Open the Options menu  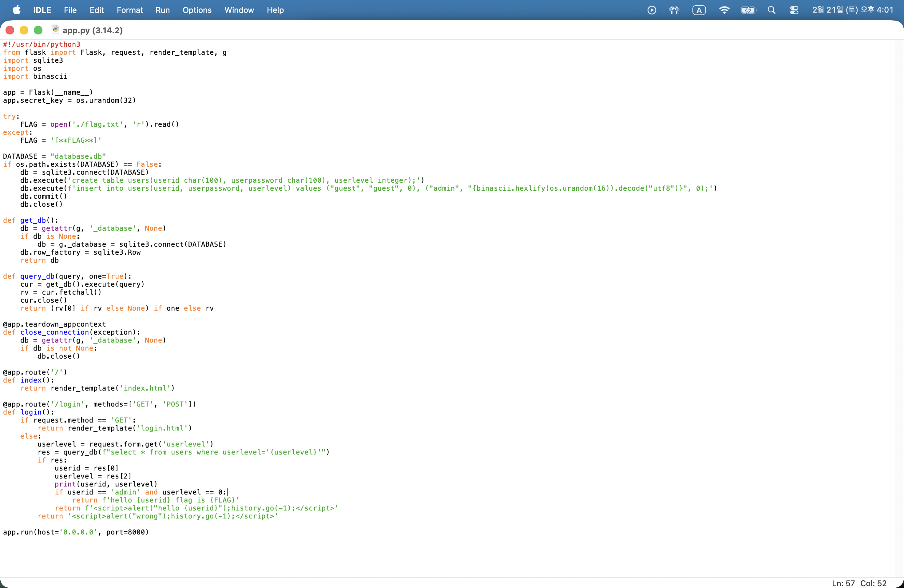coord(197,10)
